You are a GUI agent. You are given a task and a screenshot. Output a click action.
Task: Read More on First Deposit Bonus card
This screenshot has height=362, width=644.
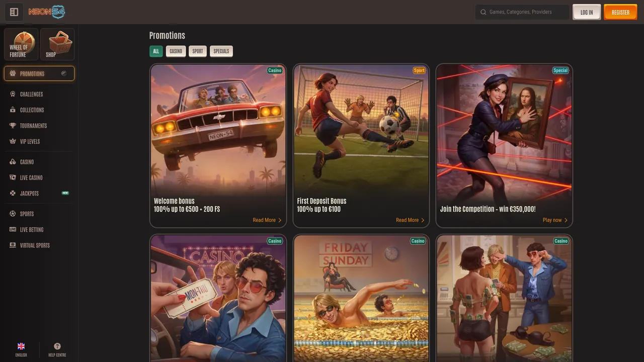(x=410, y=220)
